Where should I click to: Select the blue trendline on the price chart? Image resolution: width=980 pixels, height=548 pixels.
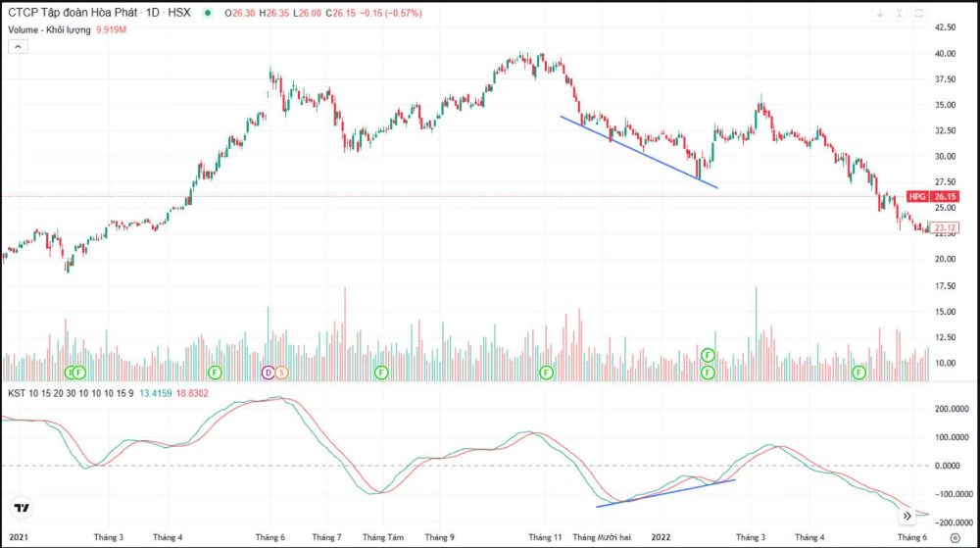point(637,152)
